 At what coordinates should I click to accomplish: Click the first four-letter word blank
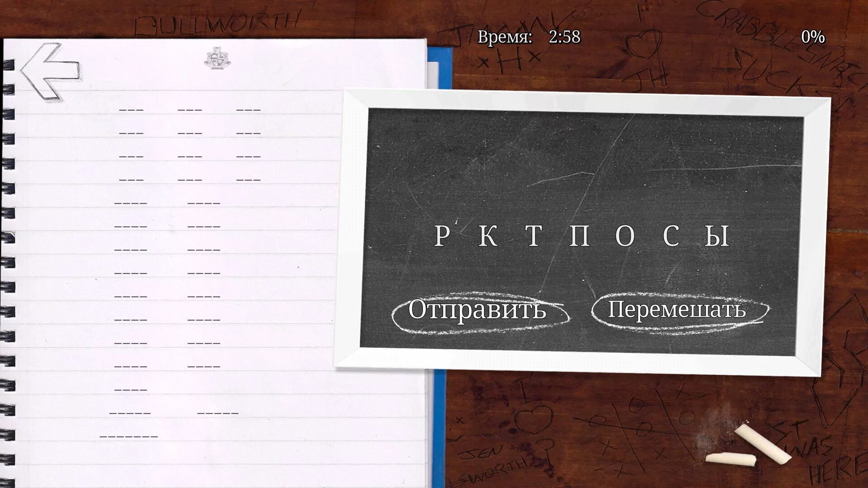(131, 203)
